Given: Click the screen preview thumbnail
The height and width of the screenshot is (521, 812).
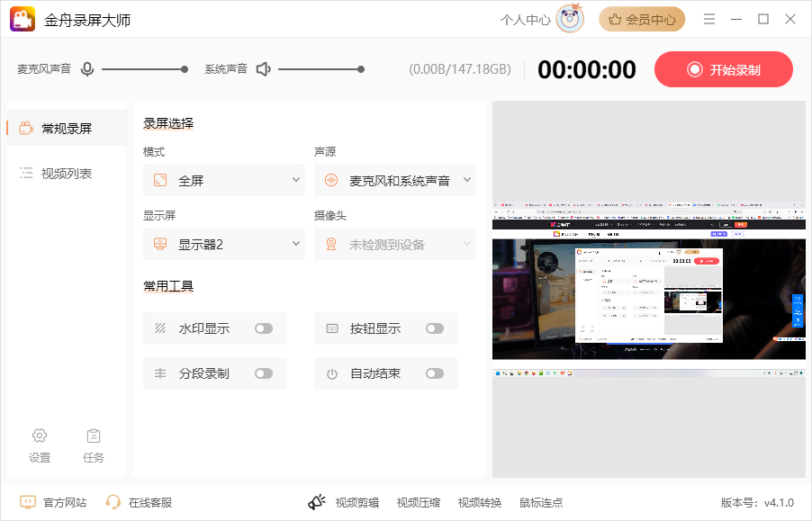Looking at the screenshot, I should coord(649,289).
